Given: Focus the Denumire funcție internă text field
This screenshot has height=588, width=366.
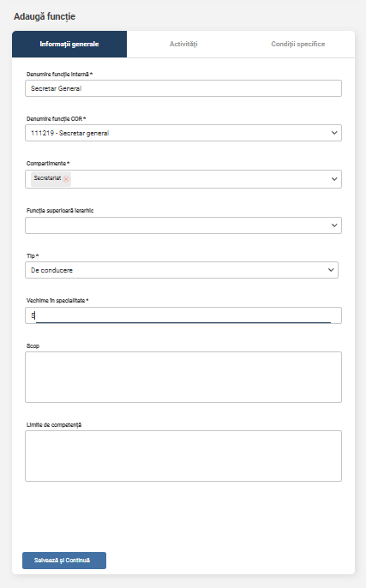Looking at the screenshot, I should (x=183, y=88).
